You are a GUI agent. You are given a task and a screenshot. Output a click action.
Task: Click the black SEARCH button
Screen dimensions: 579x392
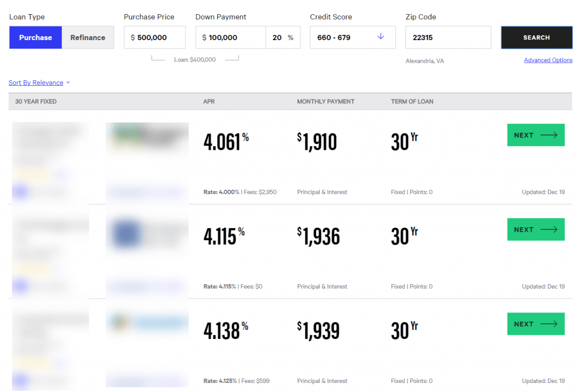point(537,37)
